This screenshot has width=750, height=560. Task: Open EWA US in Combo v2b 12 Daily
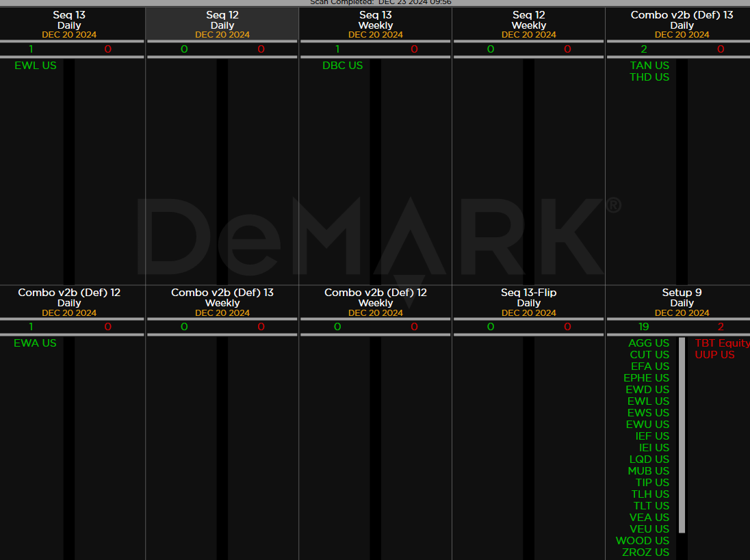(35, 343)
